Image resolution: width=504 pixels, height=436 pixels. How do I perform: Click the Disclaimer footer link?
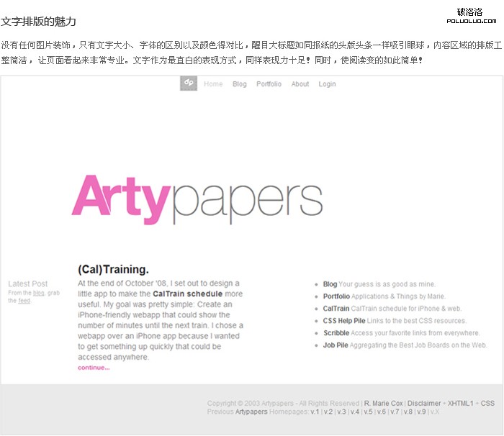point(424,404)
